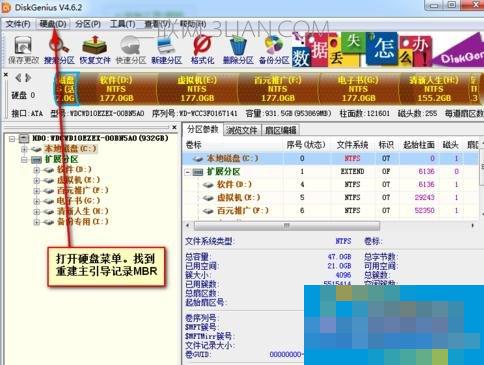Expand 清新人生(H:) tree node
Viewport: 484px width, 365px height.
coord(36,211)
